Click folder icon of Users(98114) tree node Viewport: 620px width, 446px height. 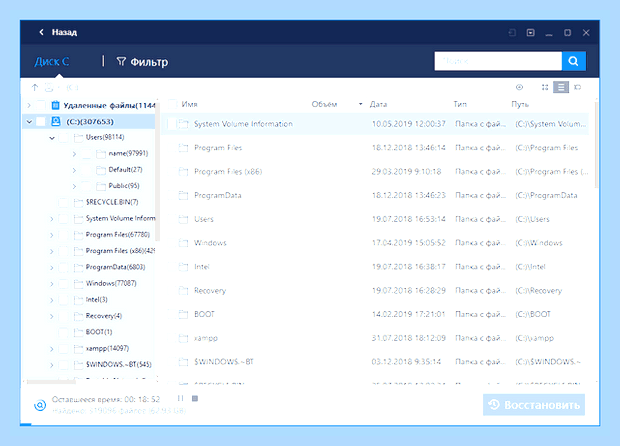pyautogui.click(x=79, y=137)
